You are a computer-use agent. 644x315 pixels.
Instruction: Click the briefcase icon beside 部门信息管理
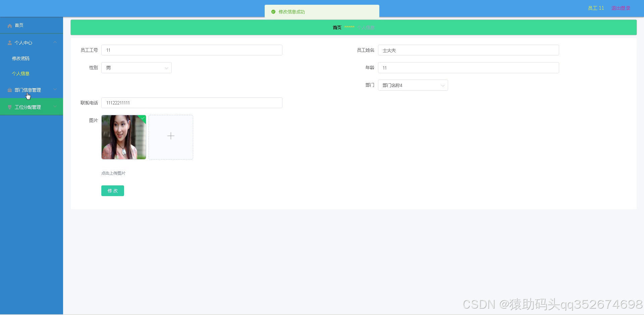click(10, 90)
